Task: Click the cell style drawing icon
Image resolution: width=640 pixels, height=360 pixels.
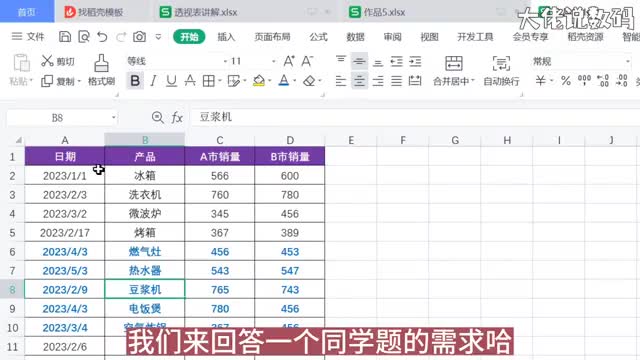Action: (233, 81)
